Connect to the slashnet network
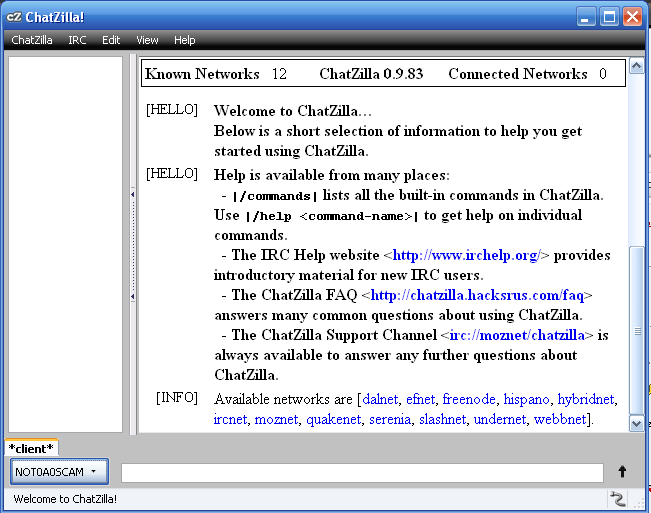The height and width of the screenshot is (513, 651). point(442,419)
